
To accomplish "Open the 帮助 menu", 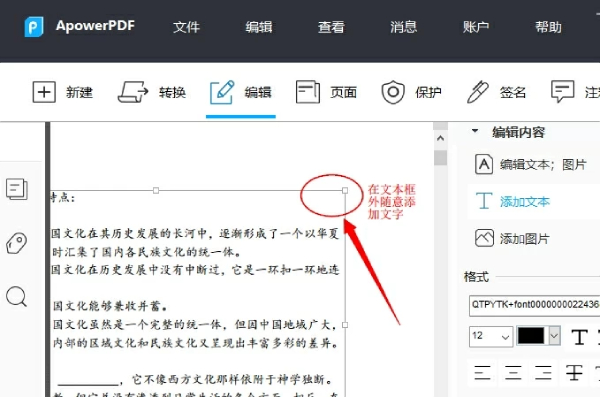I will click(x=548, y=27).
